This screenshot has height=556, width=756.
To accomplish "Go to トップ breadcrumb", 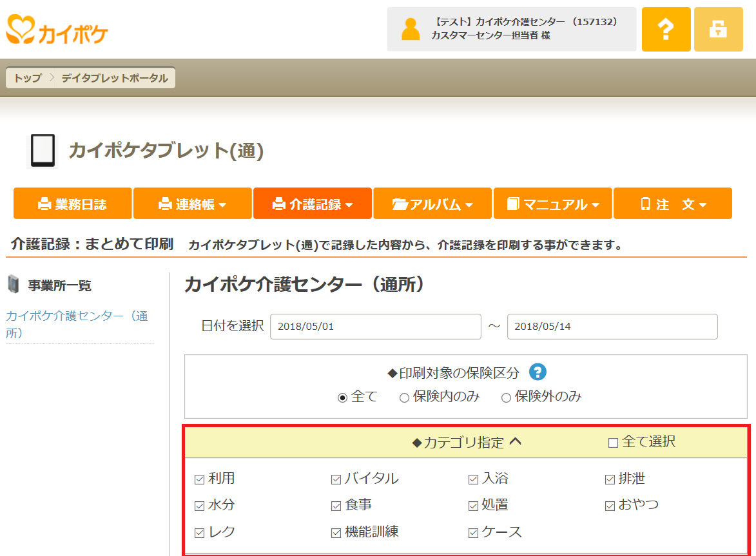I will [x=28, y=78].
